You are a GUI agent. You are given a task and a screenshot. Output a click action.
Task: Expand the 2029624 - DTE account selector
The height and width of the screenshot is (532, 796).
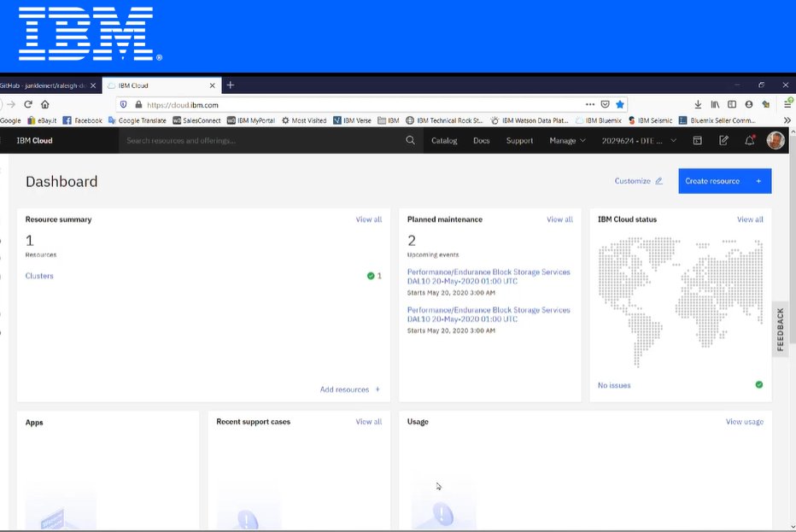tap(637, 140)
